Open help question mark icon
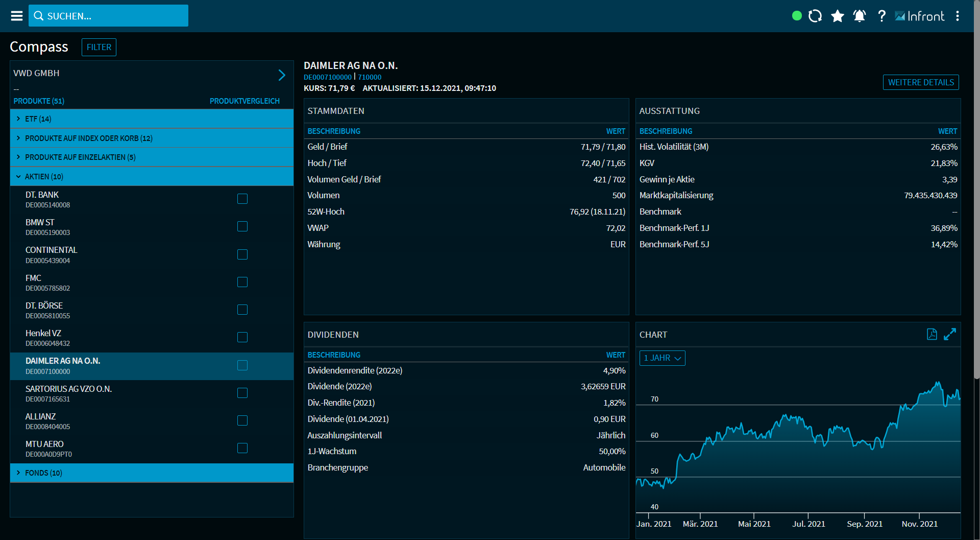Image resolution: width=980 pixels, height=540 pixels. click(x=881, y=16)
